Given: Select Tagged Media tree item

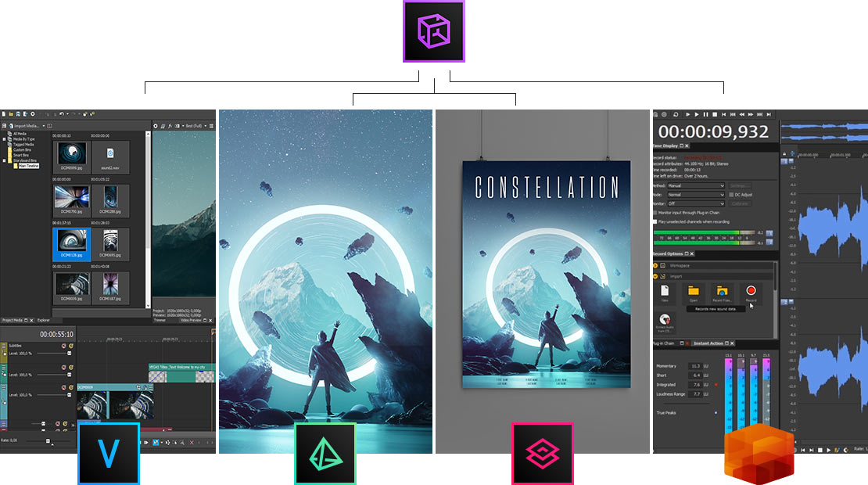Looking at the screenshot, I should tap(20, 145).
